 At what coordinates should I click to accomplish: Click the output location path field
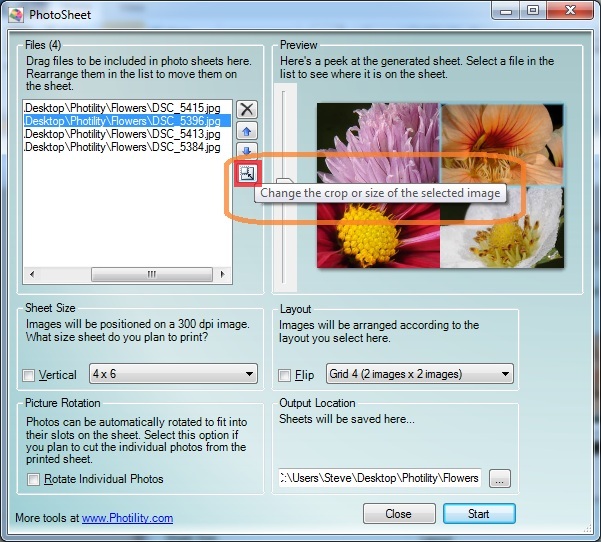(379, 478)
